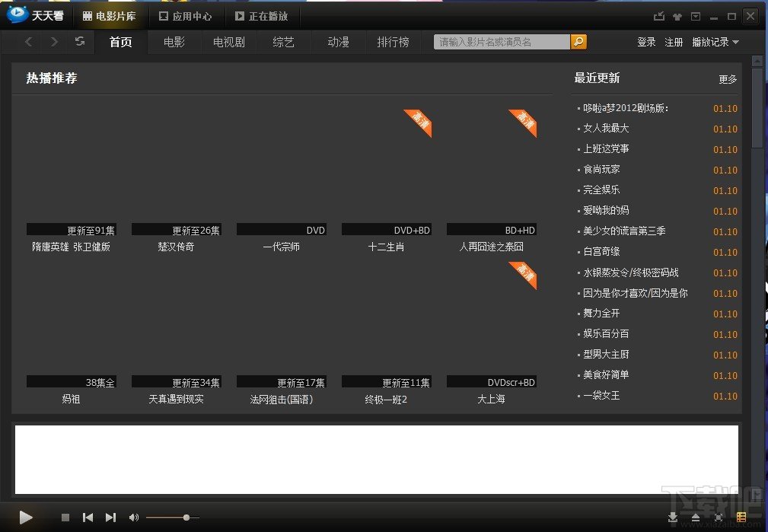Click the 登录 link
The image size is (768, 532).
coord(646,42)
